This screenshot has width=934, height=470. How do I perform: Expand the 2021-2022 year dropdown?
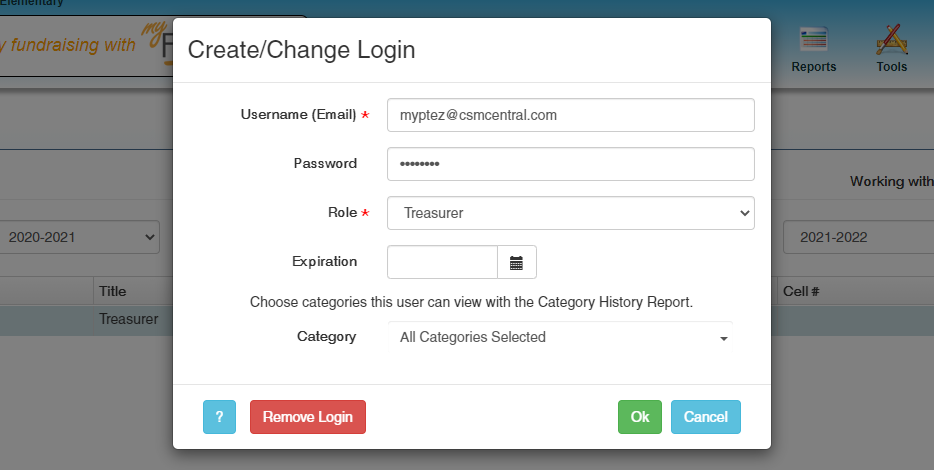pyautogui.click(x=857, y=237)
